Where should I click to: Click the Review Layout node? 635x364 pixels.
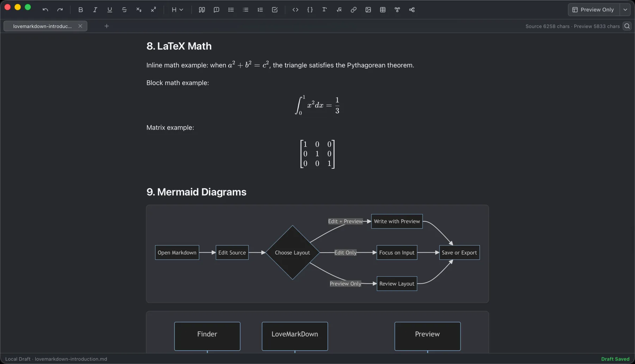click(397, 284)
